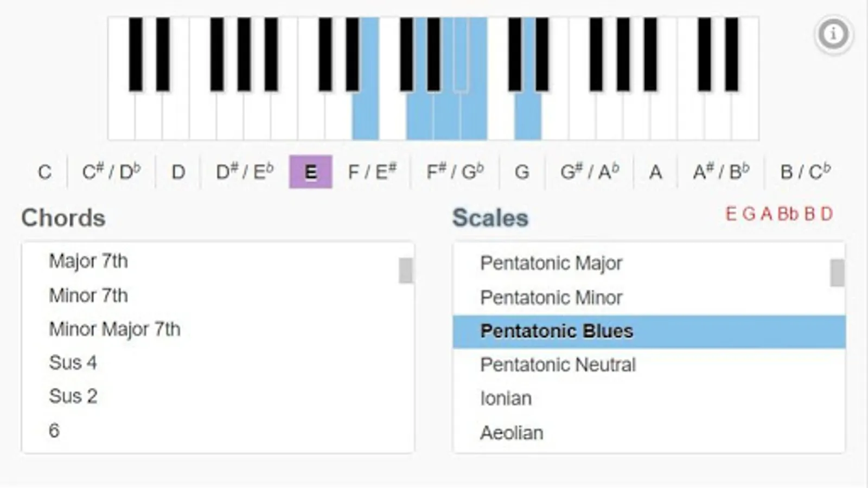Pick the B / Cb root note
868x488 pixels.
pos(805,172)
